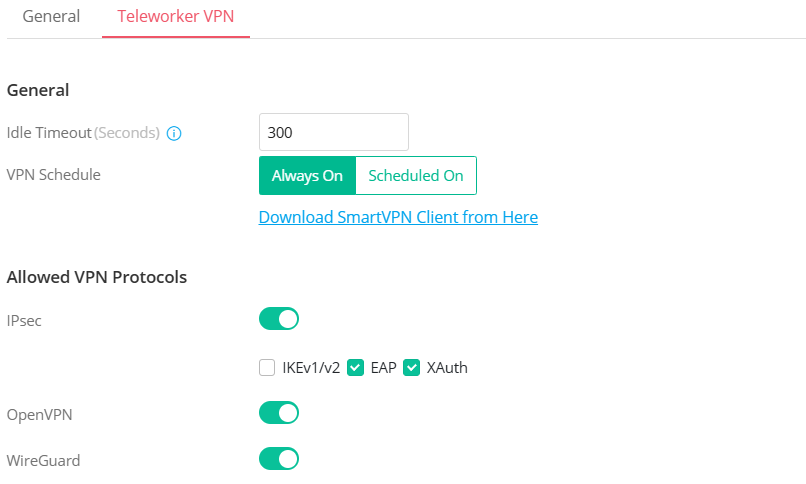Enable the IKEv1/v2 checkbox
The width and height of the screenshot is (806, 484).
(x=267, y=368)
